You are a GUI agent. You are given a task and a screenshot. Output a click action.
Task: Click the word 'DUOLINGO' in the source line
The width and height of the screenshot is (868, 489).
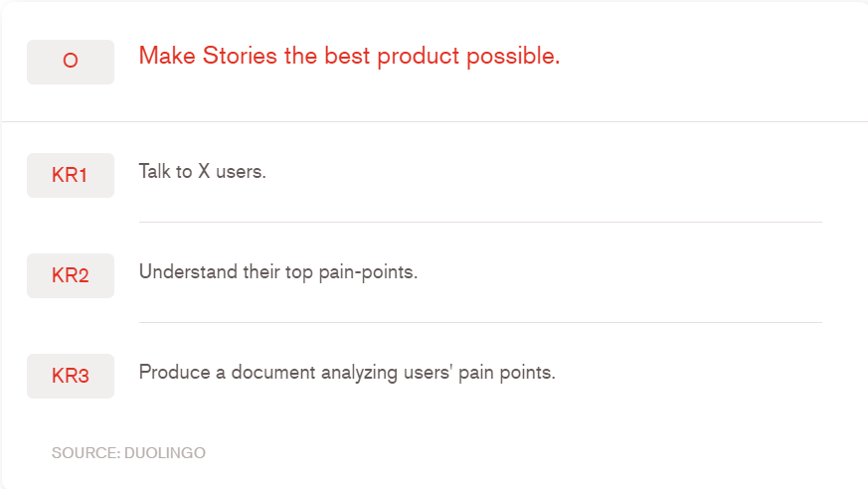pos(165,453)
